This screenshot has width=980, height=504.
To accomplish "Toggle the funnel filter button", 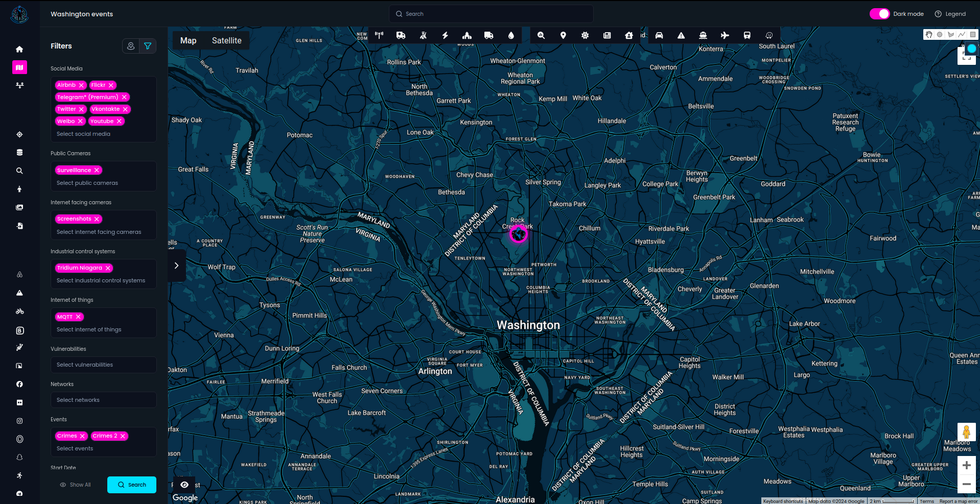I will coord(148,46).
